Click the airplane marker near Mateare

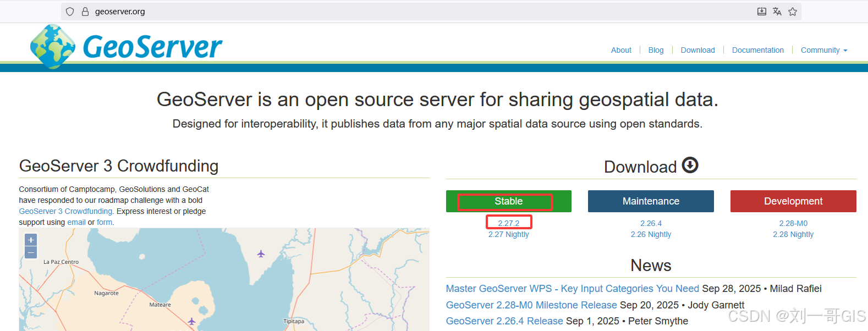[x=191, y=321]
